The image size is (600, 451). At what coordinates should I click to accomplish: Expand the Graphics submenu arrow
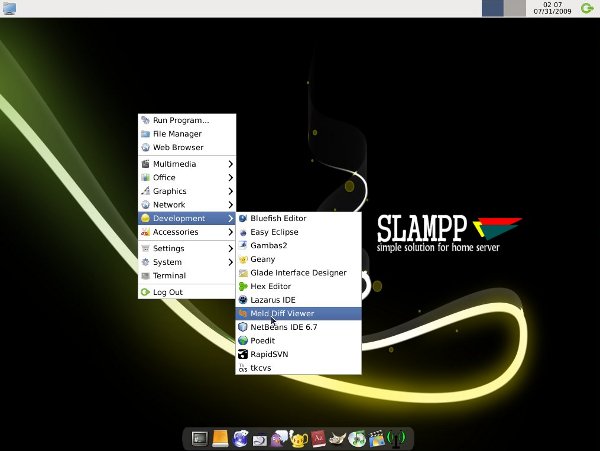pyautogui.click(x=230, y=191)
